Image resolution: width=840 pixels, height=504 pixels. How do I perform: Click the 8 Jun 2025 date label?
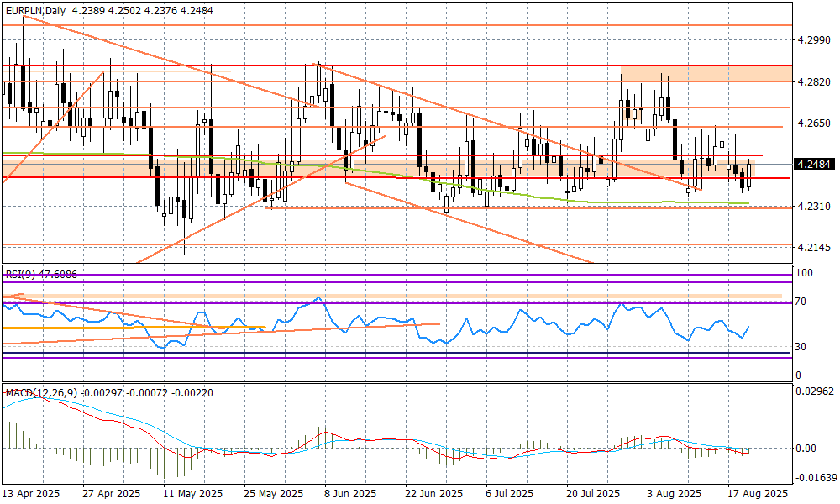351,493
